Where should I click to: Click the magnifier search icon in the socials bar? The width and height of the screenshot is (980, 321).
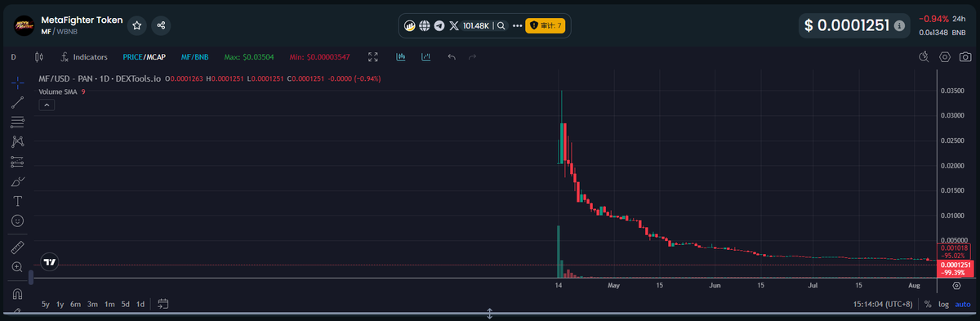501,26
